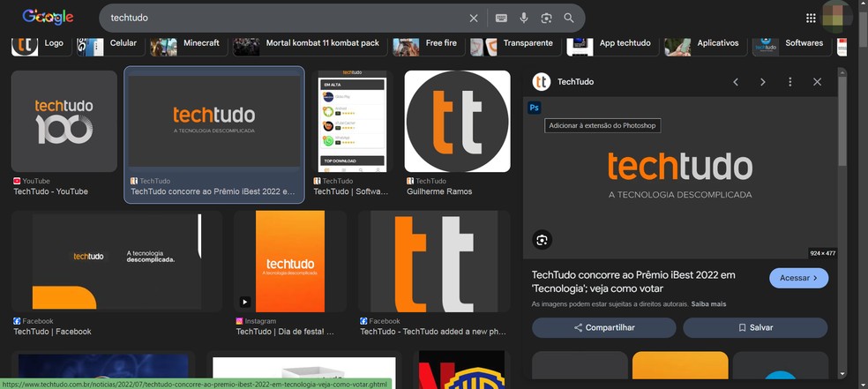Open Google Lens search by image icon
The image size is (868, 389).
coord(546,19)
